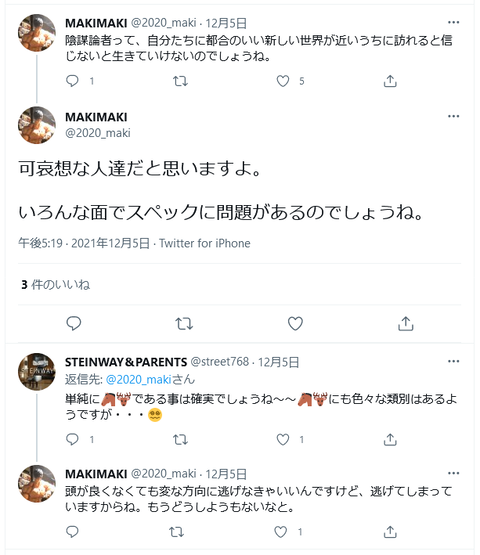Reply to the last MAKIMAKI tweet
Viewport: 480px width, 555px height.
click(x=72, y=532)
